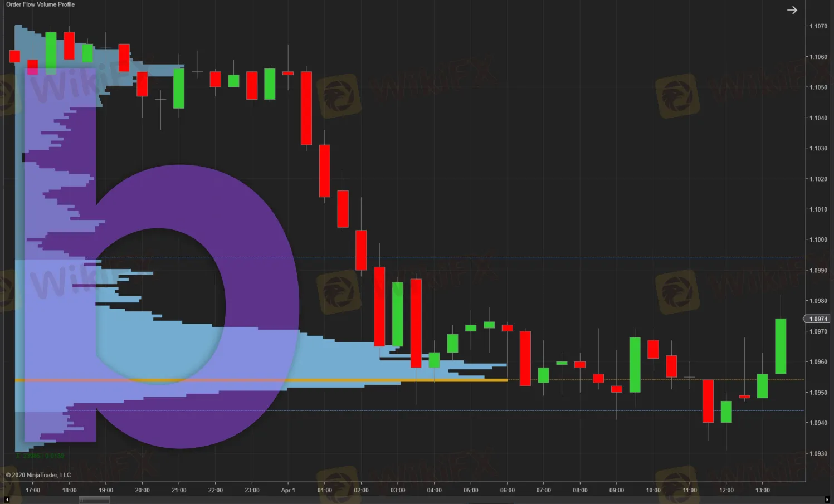Click the 1.1000 price axis label

[818, 240]
